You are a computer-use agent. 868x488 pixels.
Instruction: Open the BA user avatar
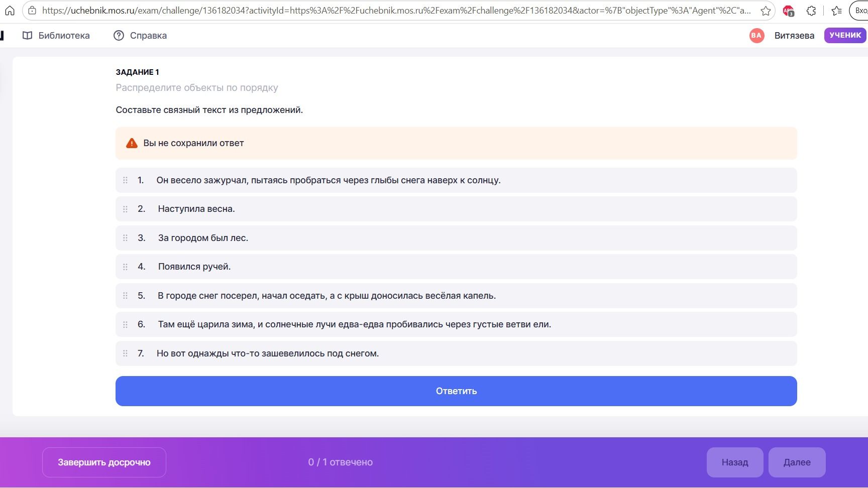click(756, 35)
